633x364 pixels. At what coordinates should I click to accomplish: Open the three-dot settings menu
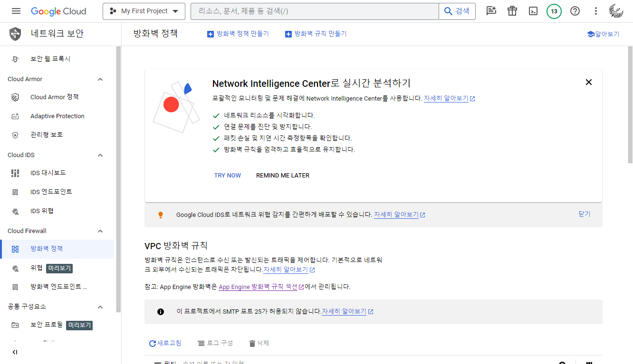pyautogui.click(x=596, y=11)
